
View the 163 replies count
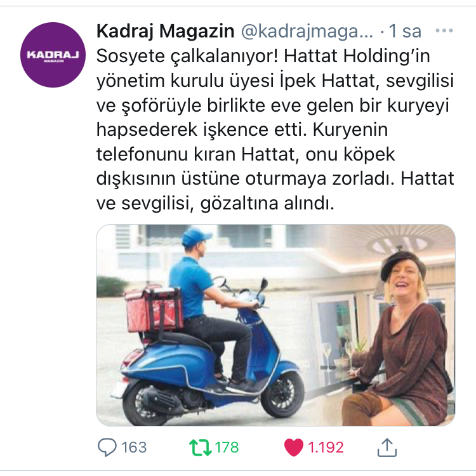(134, 447)
